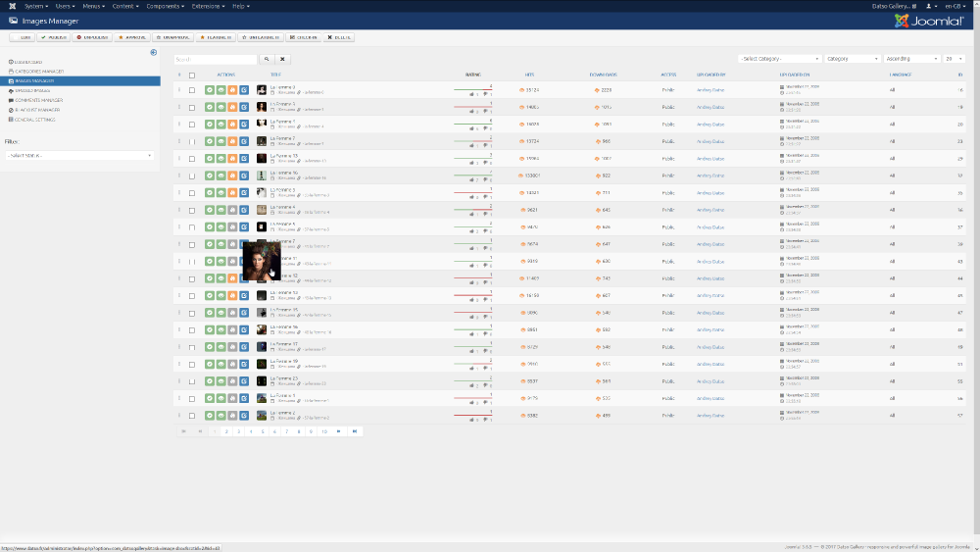The image size is (980, 552).
Task: Open the Ascending sort order dropdown
Action: click(x=909, y=59)
